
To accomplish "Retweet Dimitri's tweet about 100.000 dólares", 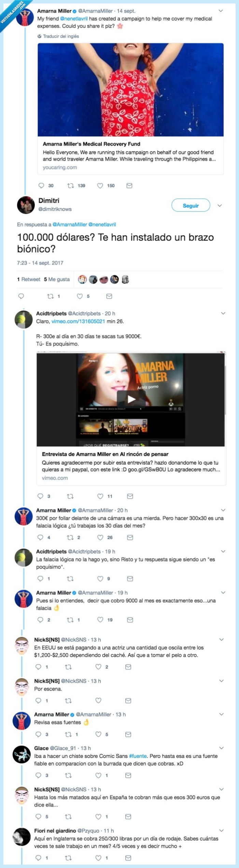I will (50, 296).
